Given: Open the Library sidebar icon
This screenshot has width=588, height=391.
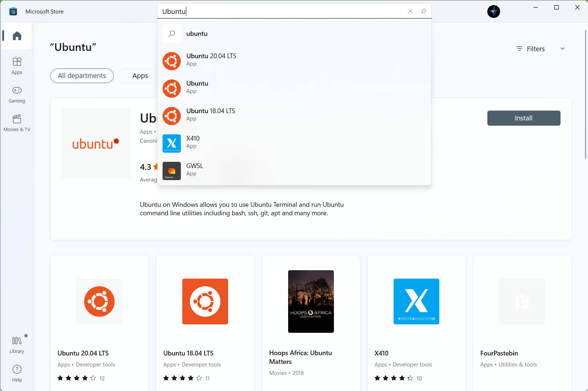Looking at the screenshot, I should (17, 345).
